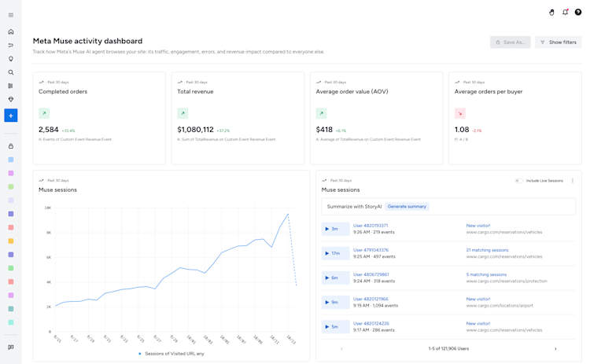Play the 9m session of User 4820121966
The image size is (590, 364).
(336, 303)
